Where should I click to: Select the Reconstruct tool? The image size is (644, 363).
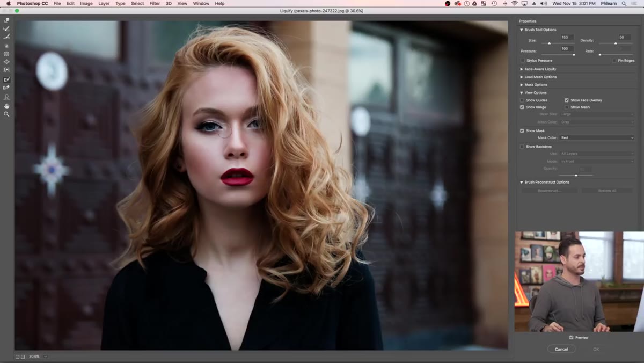coord(6,28)
